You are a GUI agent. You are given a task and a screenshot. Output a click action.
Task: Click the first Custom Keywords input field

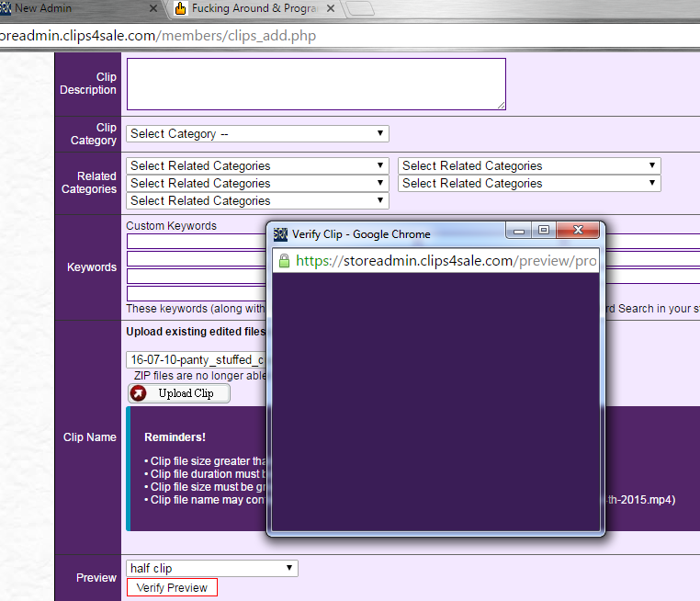(197, 241)
